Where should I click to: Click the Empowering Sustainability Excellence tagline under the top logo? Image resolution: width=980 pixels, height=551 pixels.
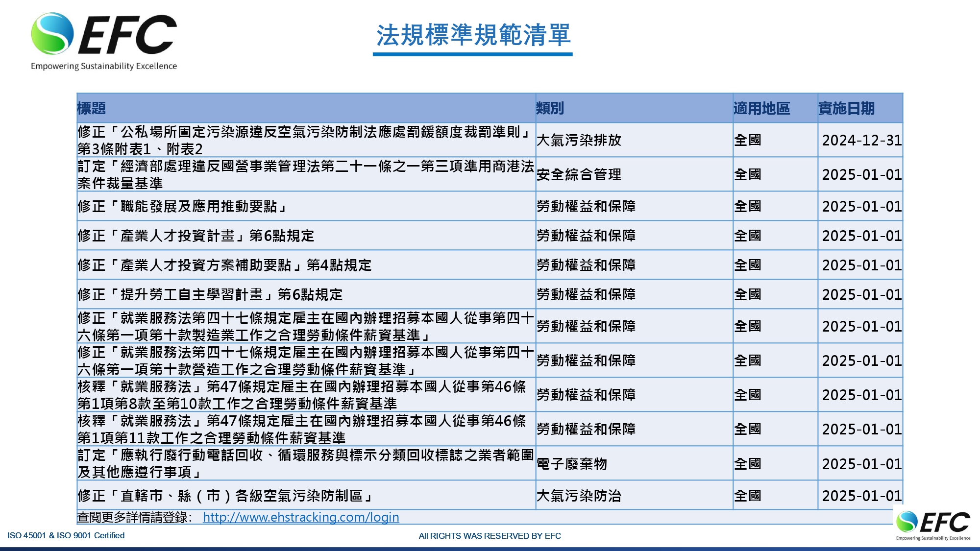tap(104, 66)
